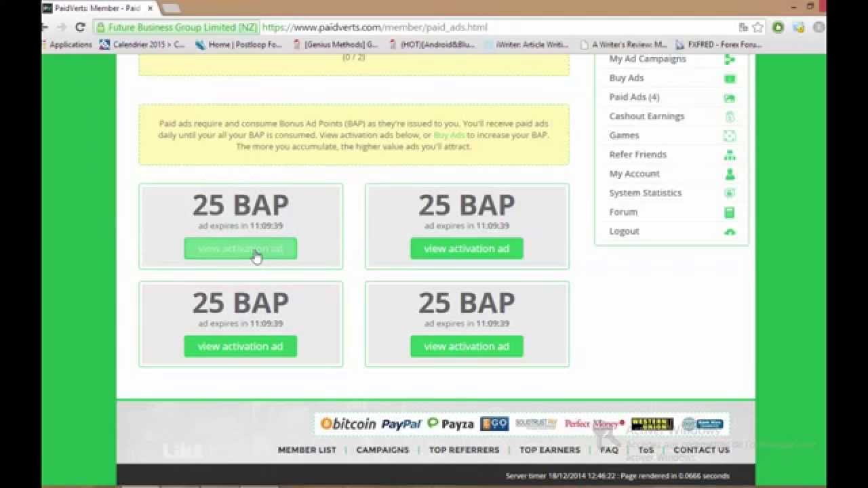
Task: Click the EGO payment logo
Action: coord(494,424)
